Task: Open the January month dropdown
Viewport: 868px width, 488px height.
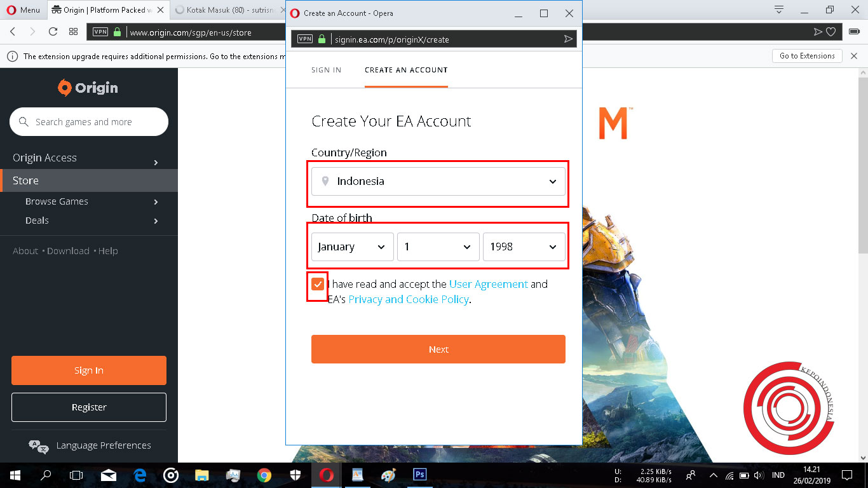Action: tap(351, 247)
